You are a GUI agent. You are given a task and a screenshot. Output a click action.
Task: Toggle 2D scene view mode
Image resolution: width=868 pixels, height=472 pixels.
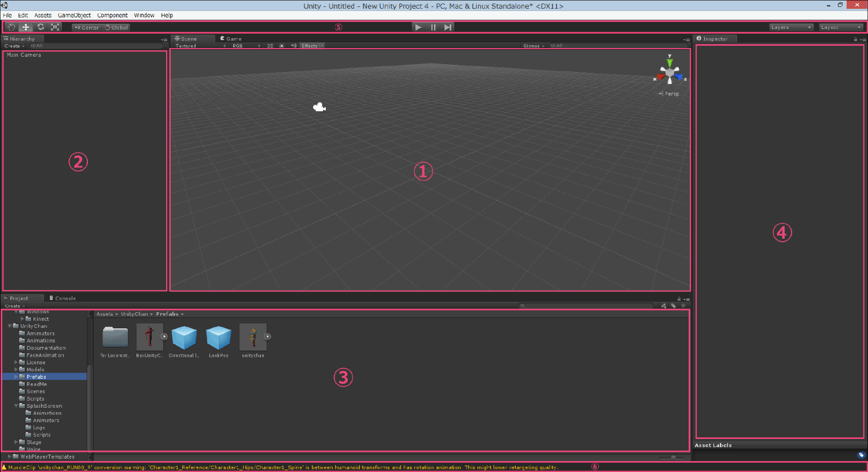[270, 46]
